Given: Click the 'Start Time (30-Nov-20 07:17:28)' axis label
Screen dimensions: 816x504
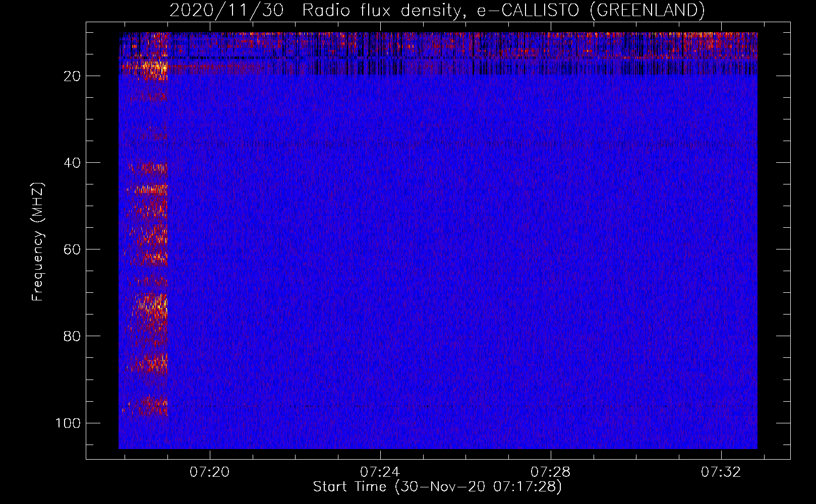Looking at the screenshot, I should (x=437, y=487).
